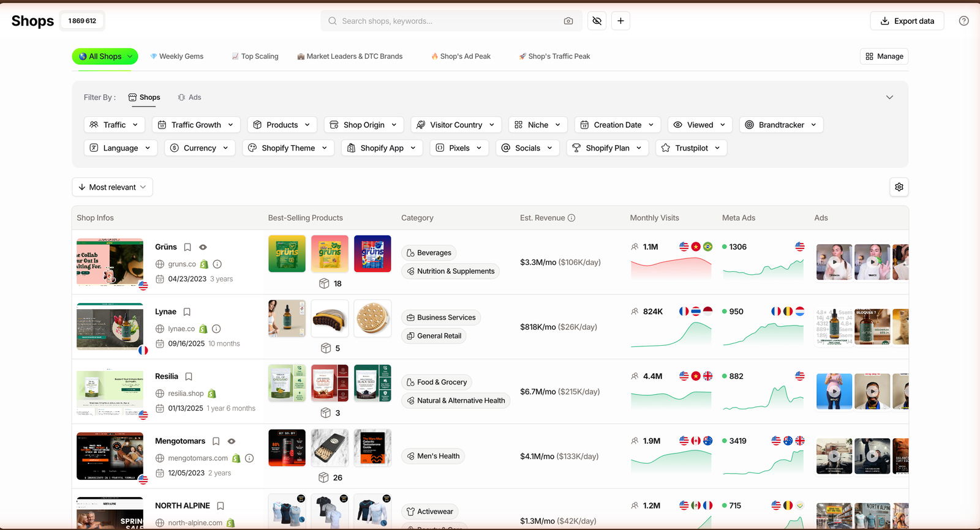Screen dimensions: 980x530
Task: Click the info icon beside mengotomars.com
Action: tap(249, 458)
